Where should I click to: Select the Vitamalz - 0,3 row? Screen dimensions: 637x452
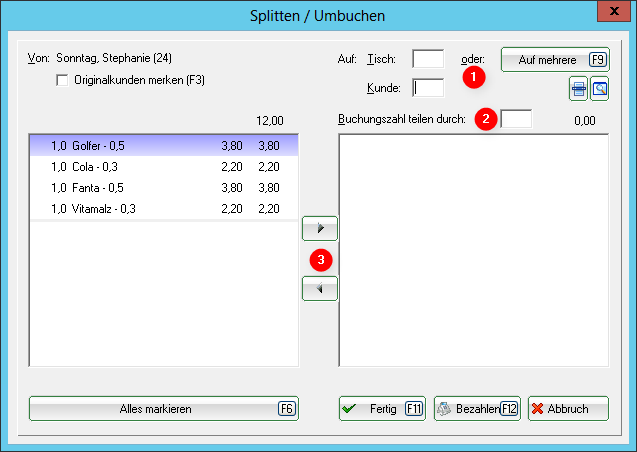click(x=164, y=209)
